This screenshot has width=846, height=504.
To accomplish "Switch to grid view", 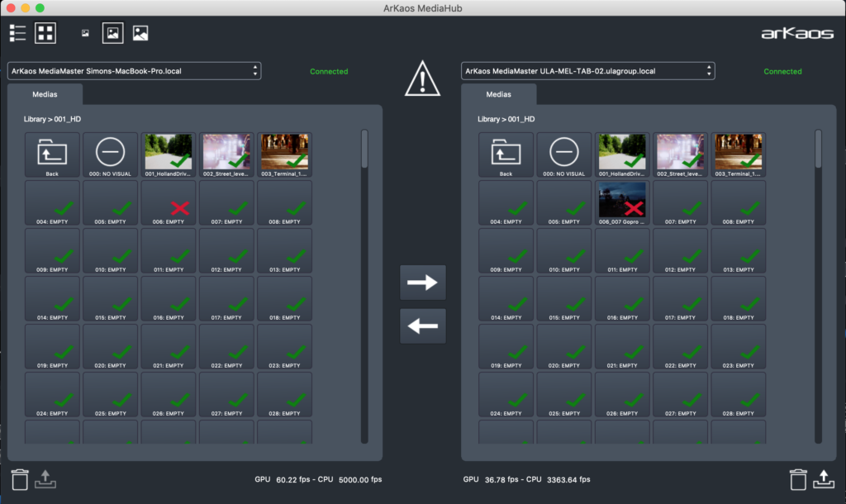I will (45, 33).
